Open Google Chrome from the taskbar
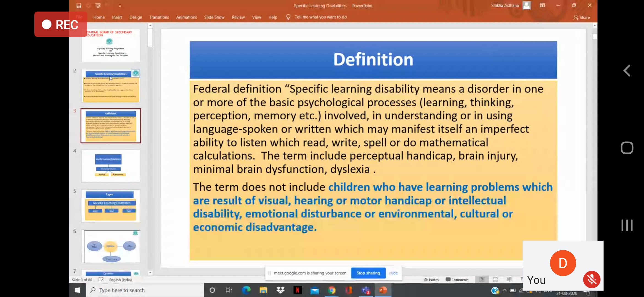644x297 pixels. click(x=332, y=290)
